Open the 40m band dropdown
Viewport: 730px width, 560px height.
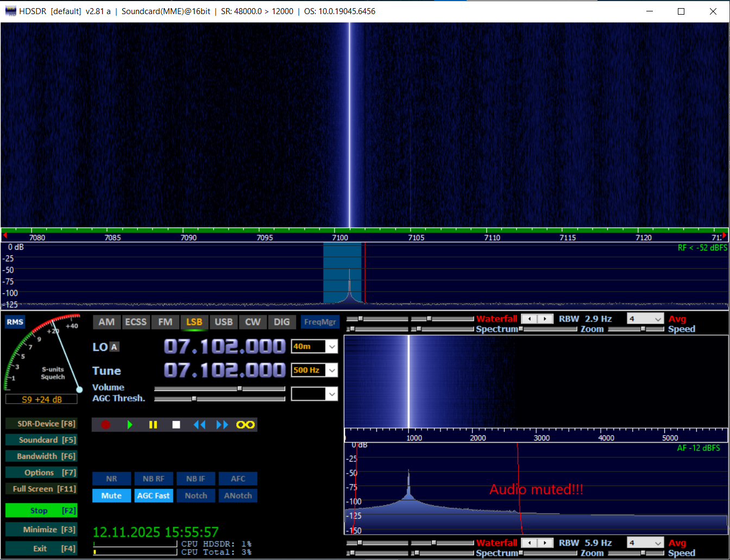[x=332, y=347]
